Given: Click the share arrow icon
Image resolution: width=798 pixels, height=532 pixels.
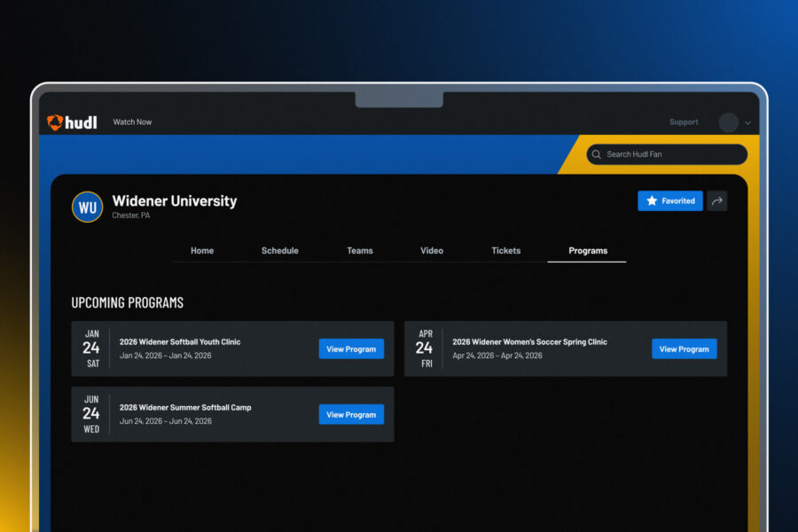Looking at the screenshot, I should (717, 201).
